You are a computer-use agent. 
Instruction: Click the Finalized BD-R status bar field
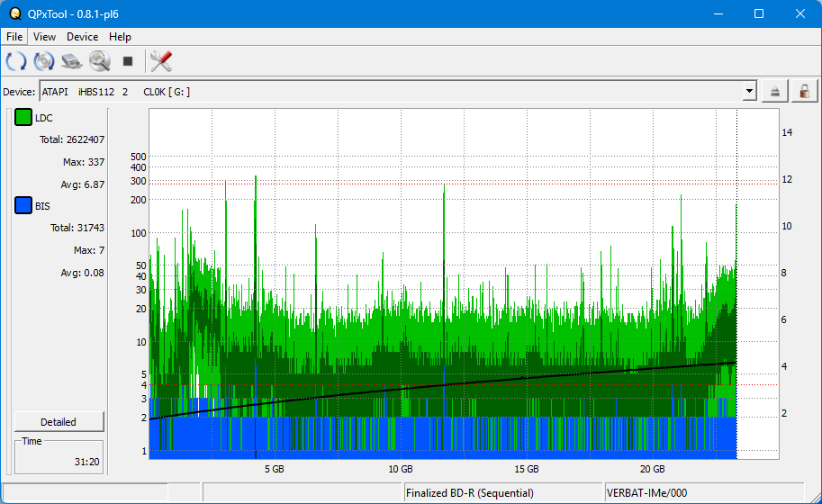click(x=495, y=493)
